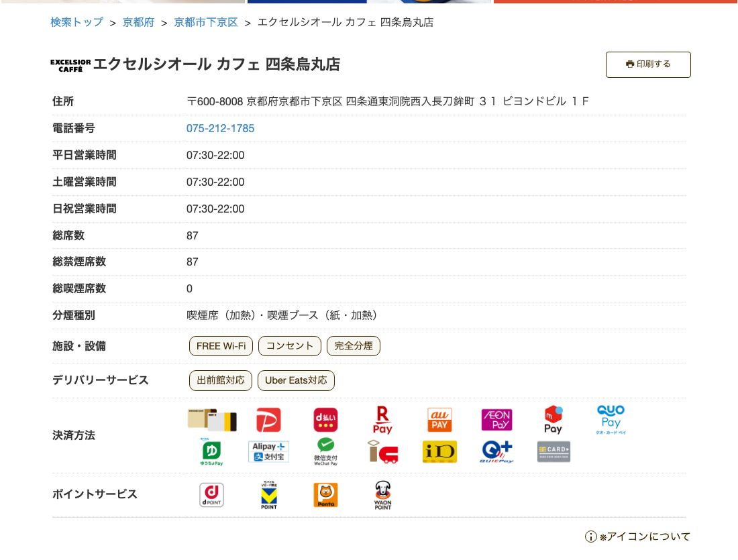Image resolution: width=738 pixels, height=560 pixels.
Task: Click the 総禁煙席数 value 87
Action: pos(193,262)
